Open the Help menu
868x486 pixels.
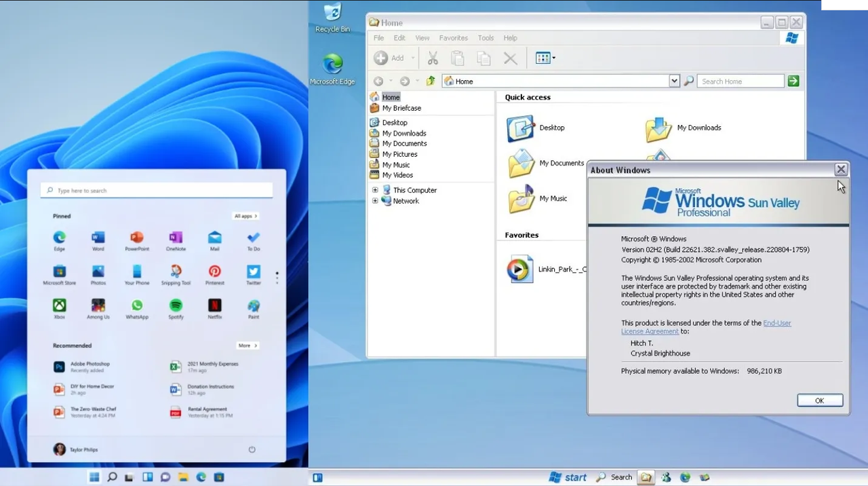510,38
